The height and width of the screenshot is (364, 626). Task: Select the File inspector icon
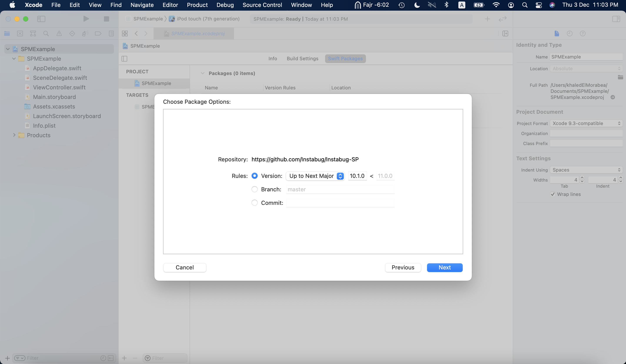pos(557,33)
